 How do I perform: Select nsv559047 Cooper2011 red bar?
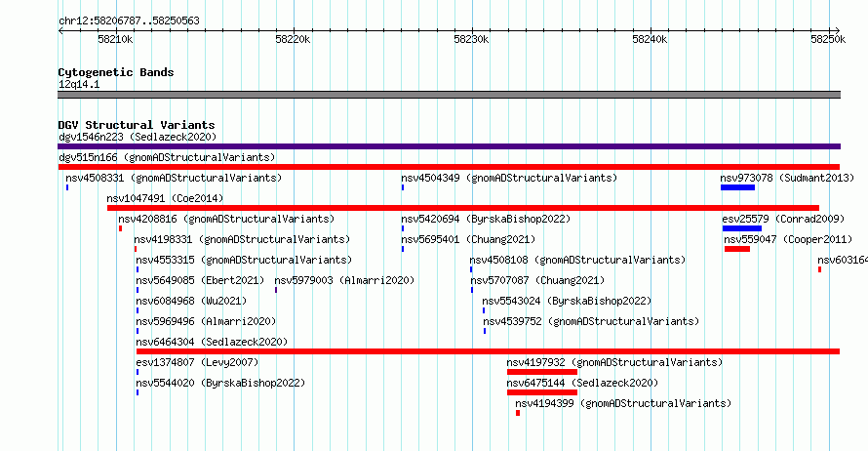(x=736, y=249)
